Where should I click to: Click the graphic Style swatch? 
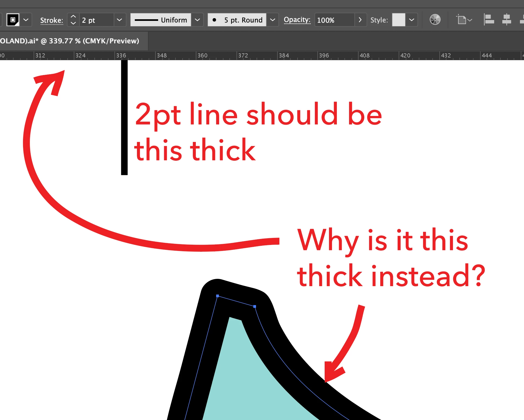point(398,20)
